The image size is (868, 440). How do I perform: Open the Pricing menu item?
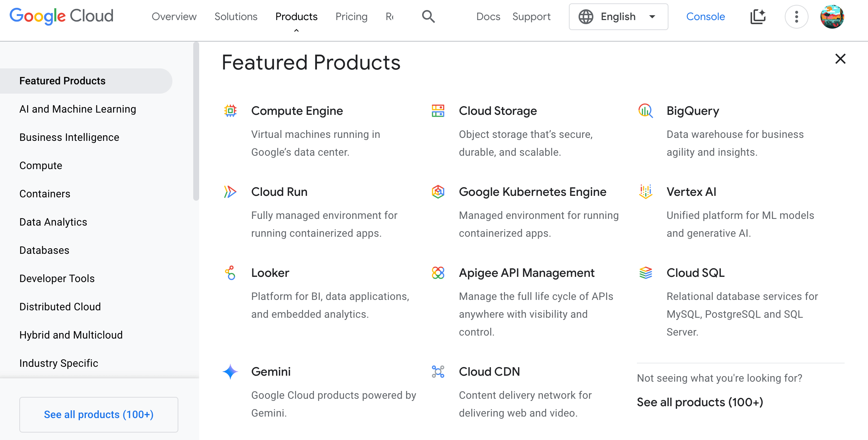click(x=352, y=16)
